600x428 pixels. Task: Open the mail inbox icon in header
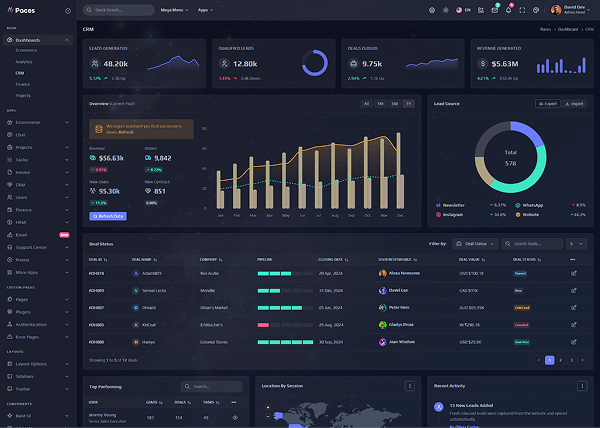pos(494,10)
